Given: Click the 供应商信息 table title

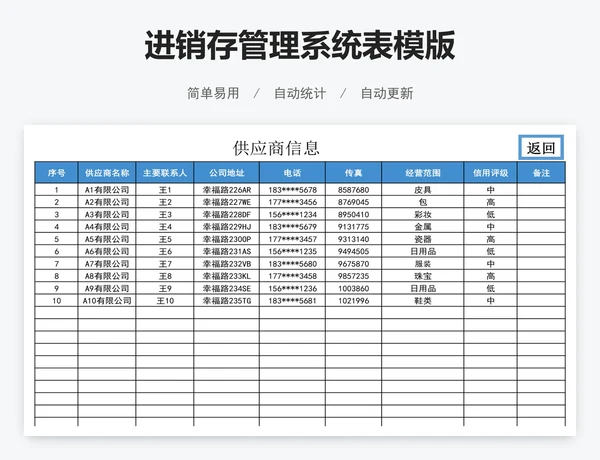Looking at the screenshot, I should [276, 148].
